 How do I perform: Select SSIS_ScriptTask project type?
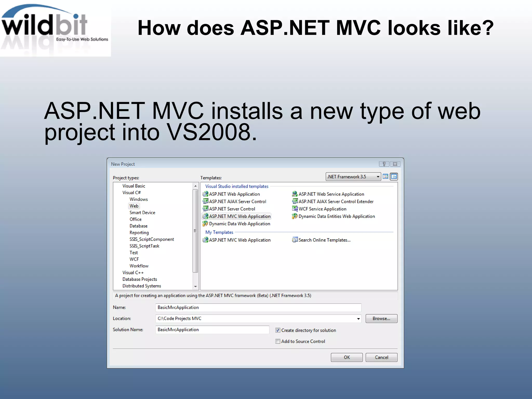[144, 246]
